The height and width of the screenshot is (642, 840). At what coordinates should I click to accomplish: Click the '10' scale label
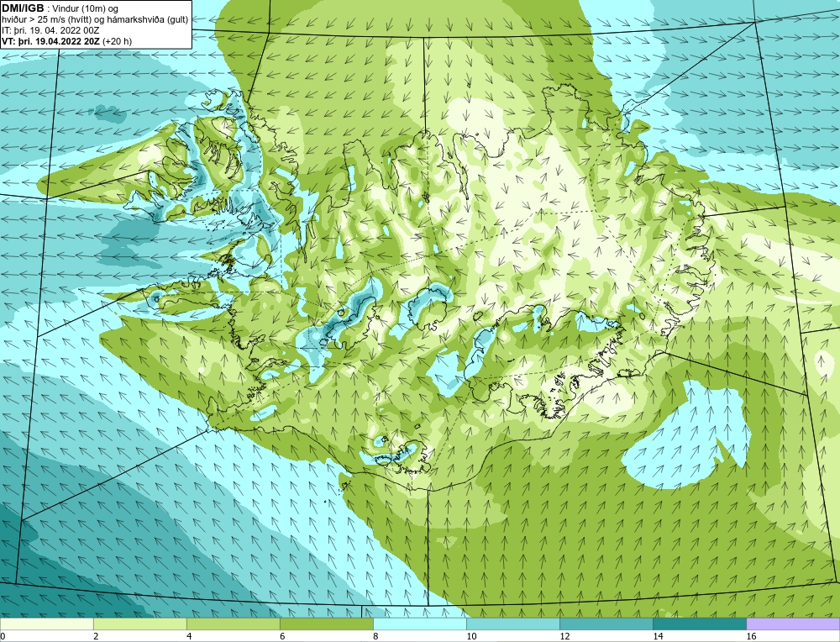coord(471,636)
